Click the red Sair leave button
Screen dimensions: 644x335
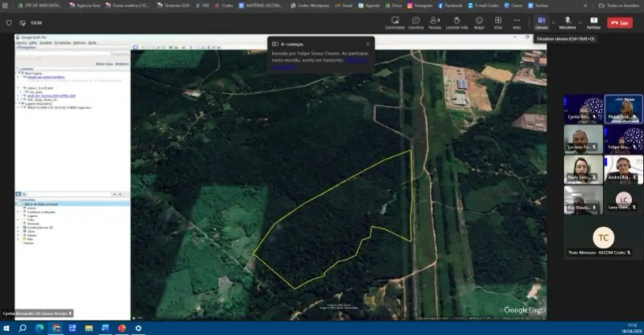(x=620, y=23)
